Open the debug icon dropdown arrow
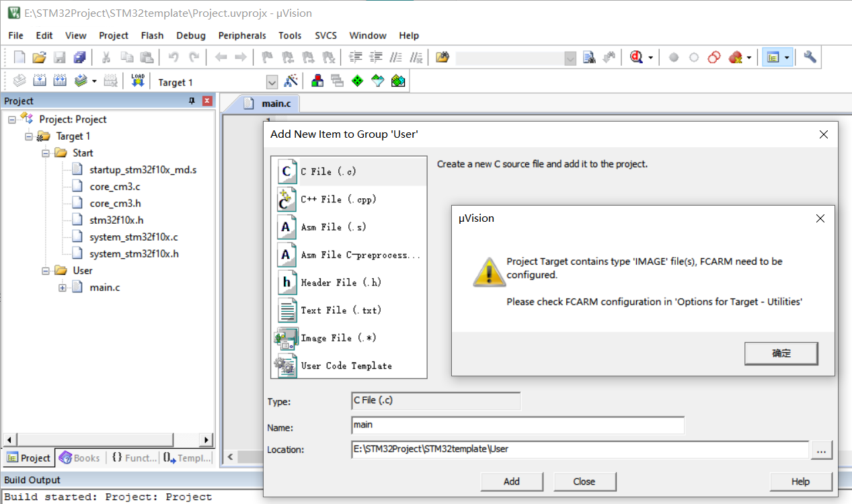The width and height of the screenshot is (852, 504). 650,58
